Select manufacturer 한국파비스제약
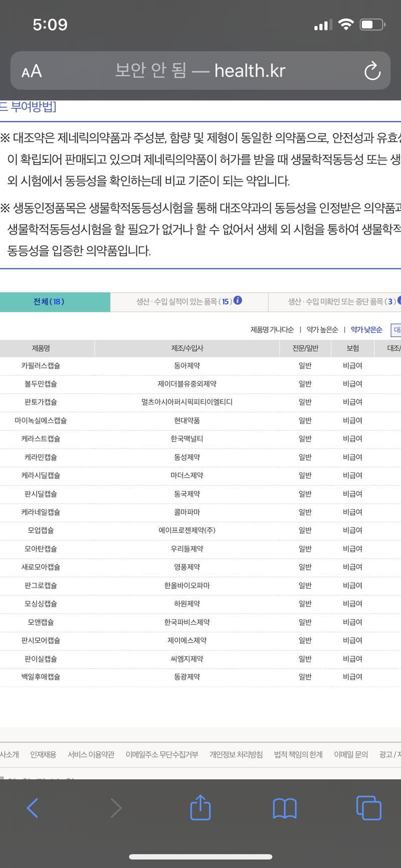 pyautogui.click(x=187, y=622)
